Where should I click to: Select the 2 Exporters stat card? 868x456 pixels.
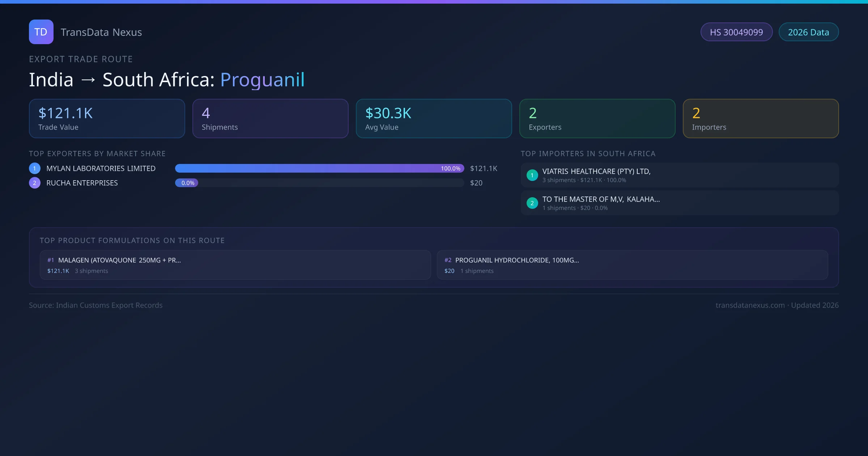click(597, 119)
